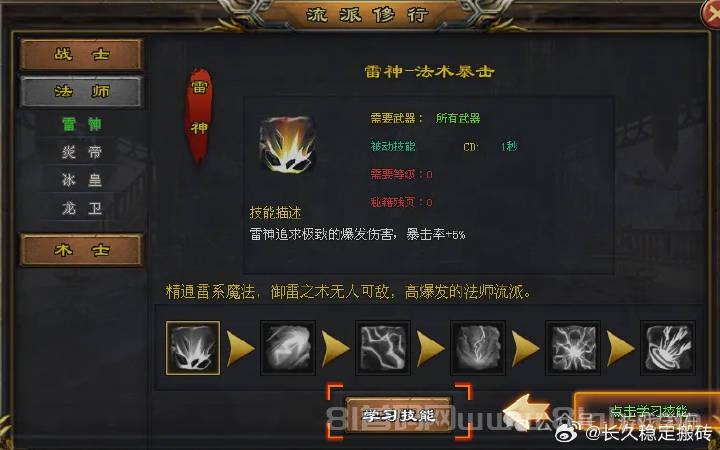Expand the 战士 class category
The image size is (720, 450).
pos(81,55)
